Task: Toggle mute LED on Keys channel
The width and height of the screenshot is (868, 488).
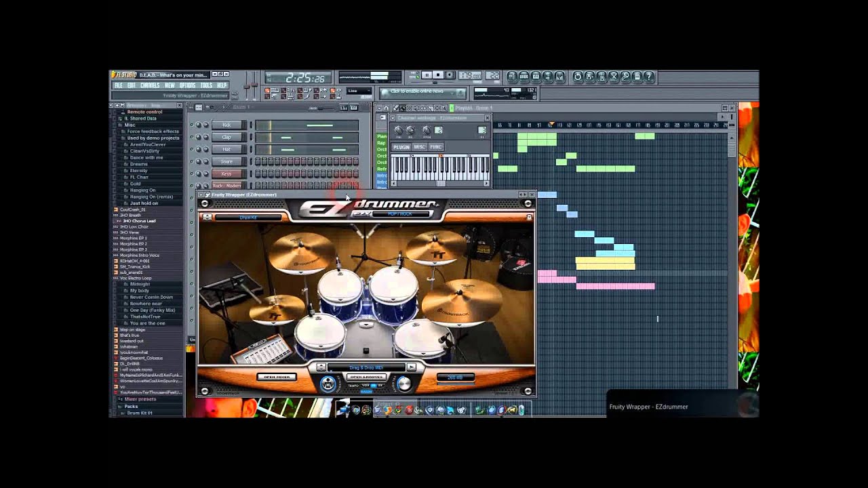Action: coord(192,174)
